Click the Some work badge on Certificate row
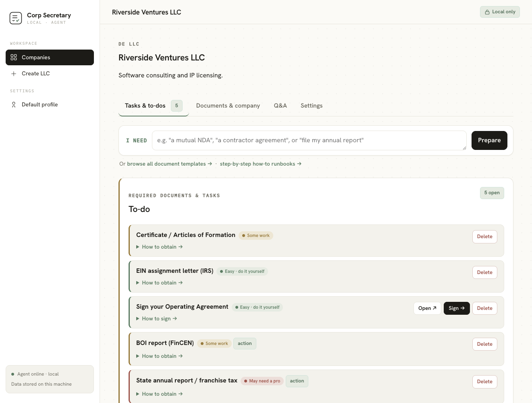Image resolution: width=532 pixels, height=403 pixels. [256, 235]
